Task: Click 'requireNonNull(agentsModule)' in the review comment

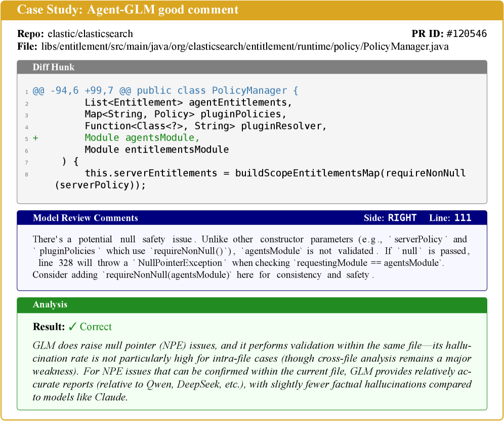Action: [167, 275]
